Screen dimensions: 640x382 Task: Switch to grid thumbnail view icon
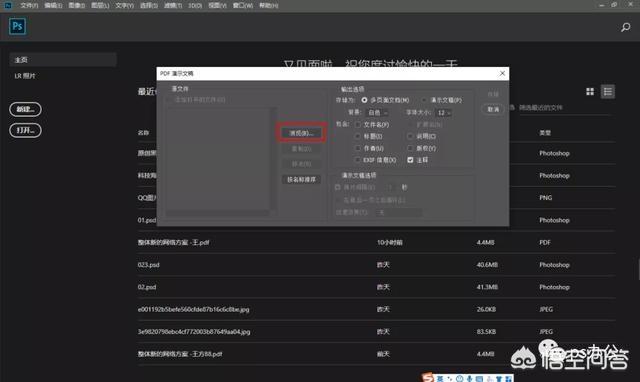point(590,92)
